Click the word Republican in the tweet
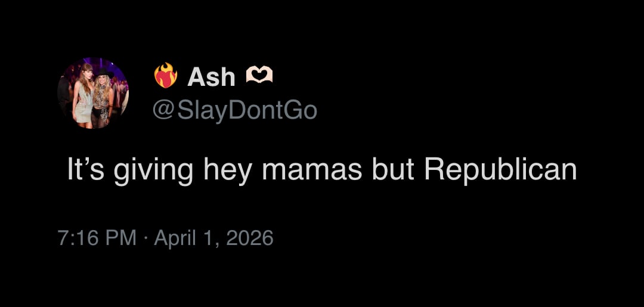Screen dimensions: 644x307 coord(500,170)
